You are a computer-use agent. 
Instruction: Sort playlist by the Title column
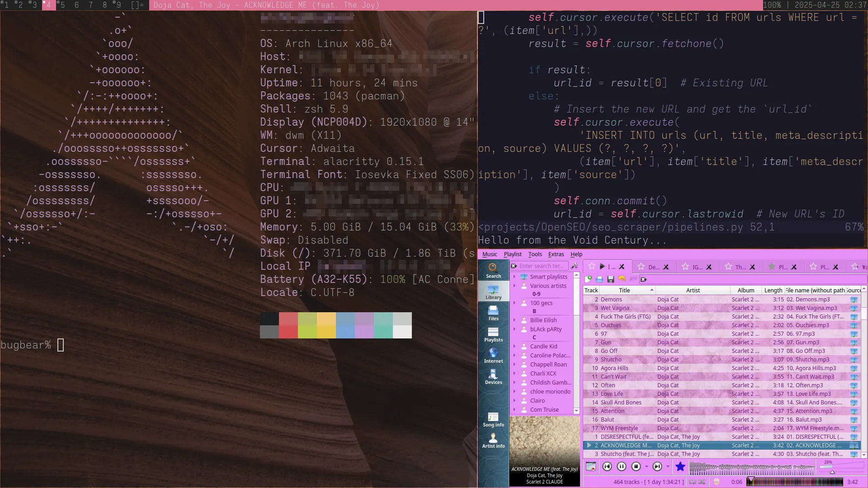[628, 291]
